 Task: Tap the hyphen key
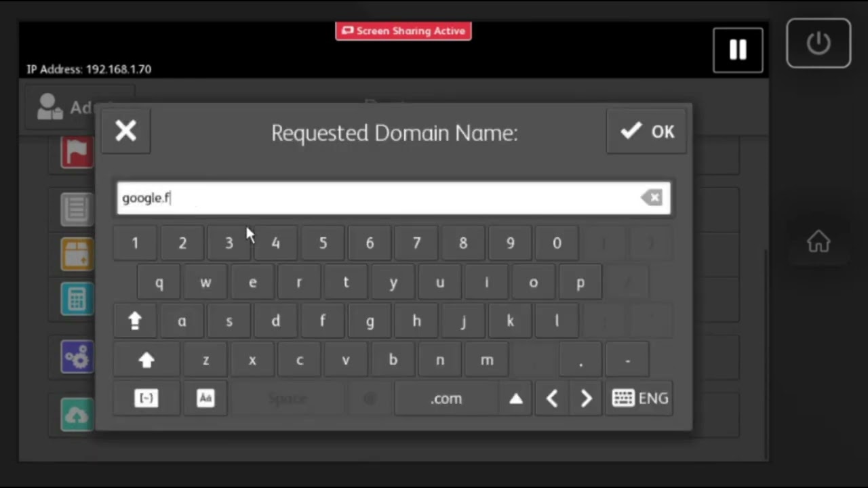(x=627, y=361)
